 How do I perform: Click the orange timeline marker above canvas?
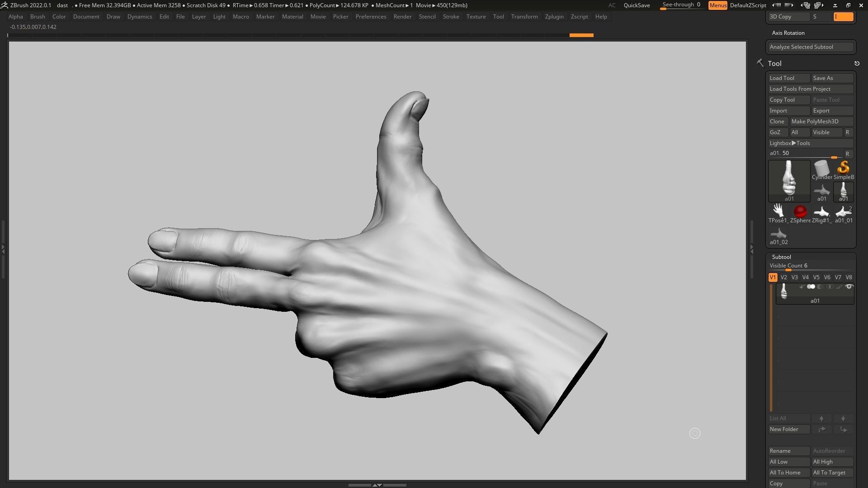click(581, 35)
